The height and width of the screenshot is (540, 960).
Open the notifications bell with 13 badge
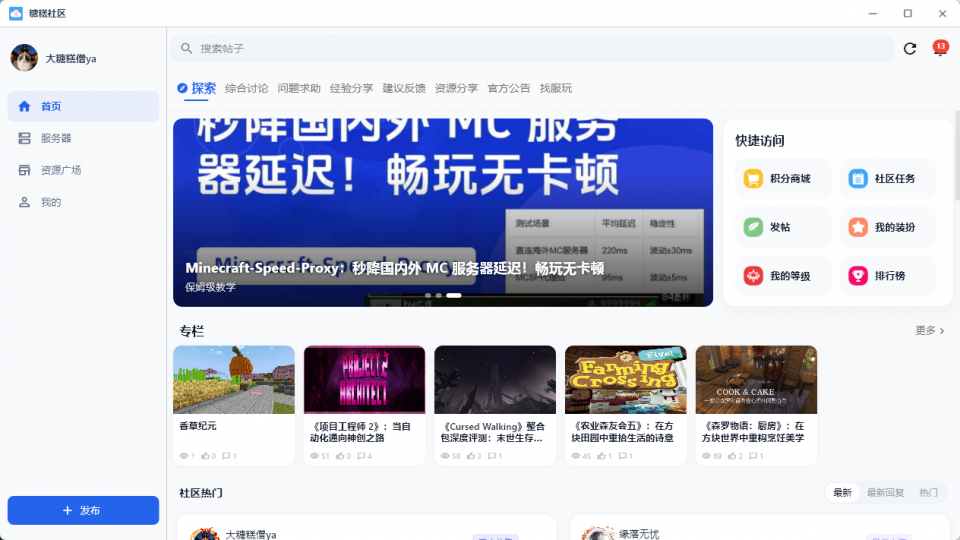939,48
